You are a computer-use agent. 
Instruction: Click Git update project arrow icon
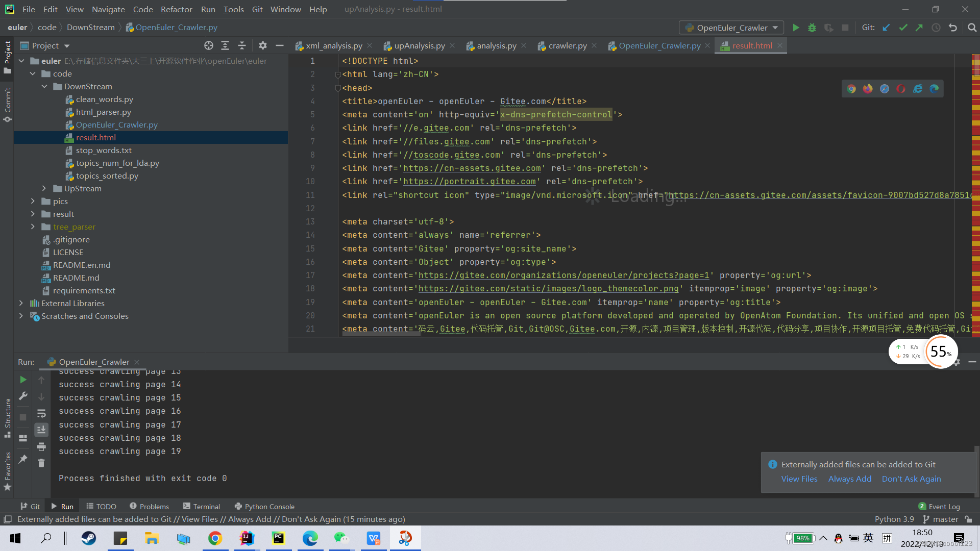[886, 28]
